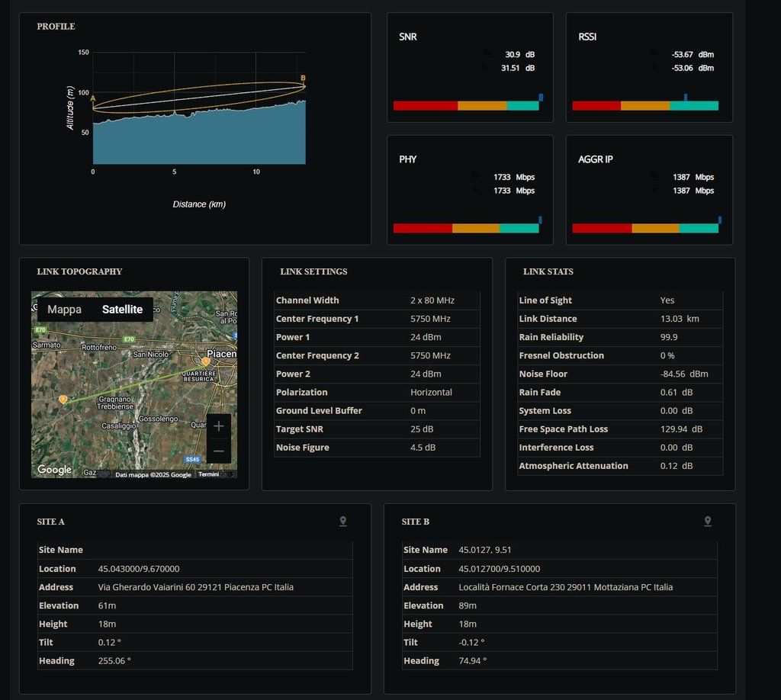781x700 pixels.
Task: Zoom out of the map with minus button
Action: click(x=219, y=451)
